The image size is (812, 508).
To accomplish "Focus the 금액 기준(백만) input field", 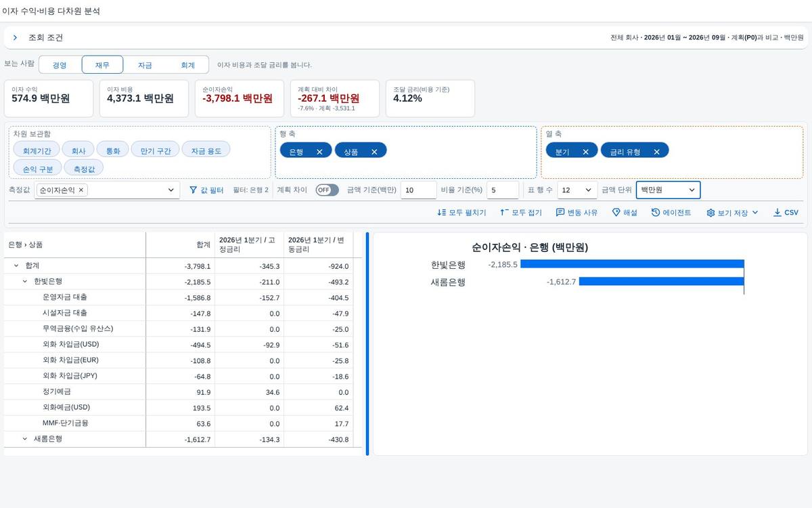I will (419, 190).
